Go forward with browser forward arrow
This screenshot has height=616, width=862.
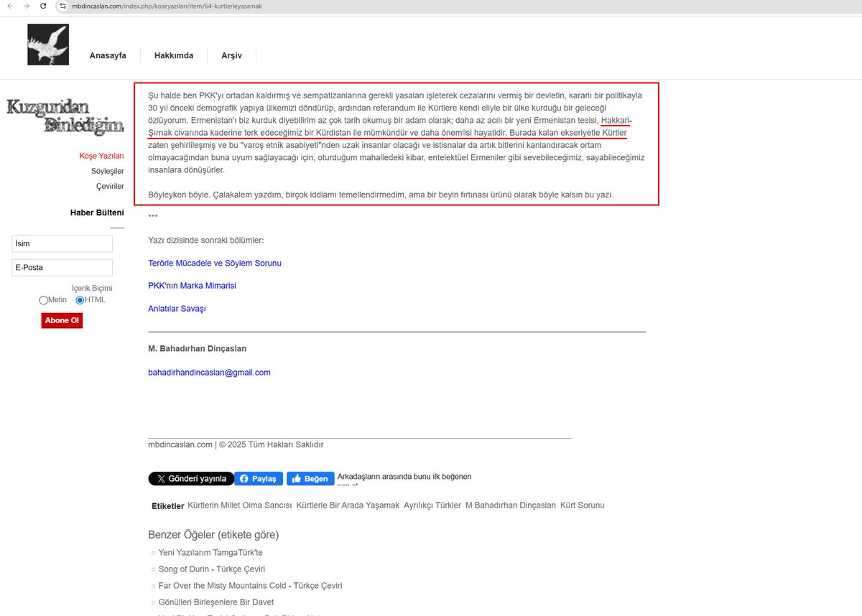27,6
